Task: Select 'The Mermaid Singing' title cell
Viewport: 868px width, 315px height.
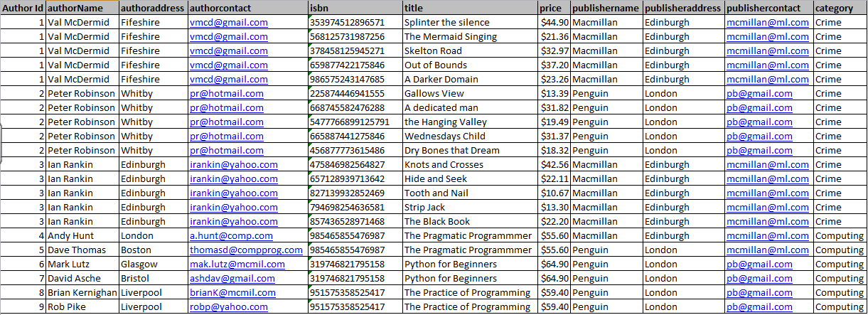Action: 470,36
